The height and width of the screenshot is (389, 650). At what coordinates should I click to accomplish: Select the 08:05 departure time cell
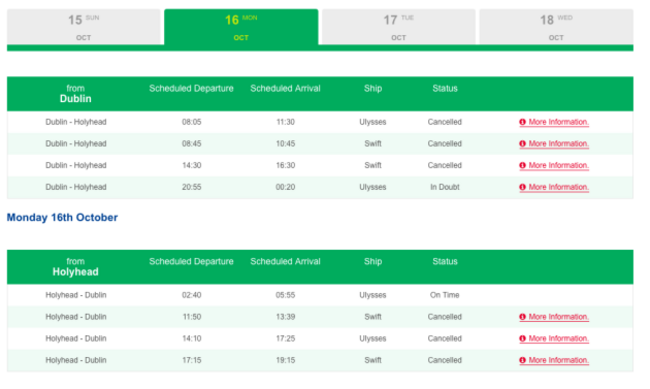coord(192,122)
